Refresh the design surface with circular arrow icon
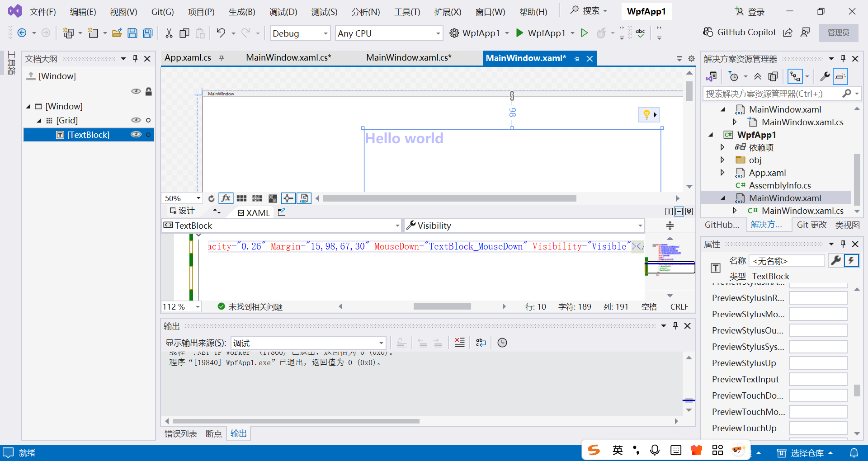The height and width of the screenshot is (461, 868). 211,198
